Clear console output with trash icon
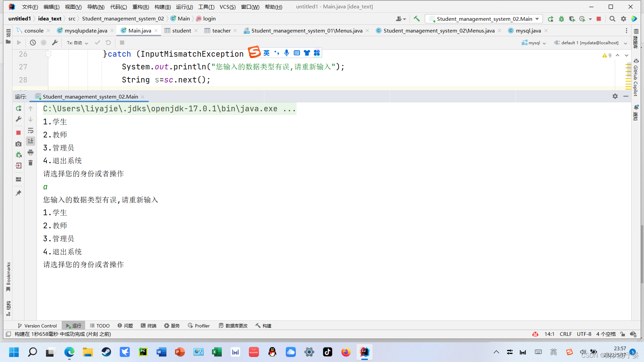644x362 pixels. pos(30,163)
